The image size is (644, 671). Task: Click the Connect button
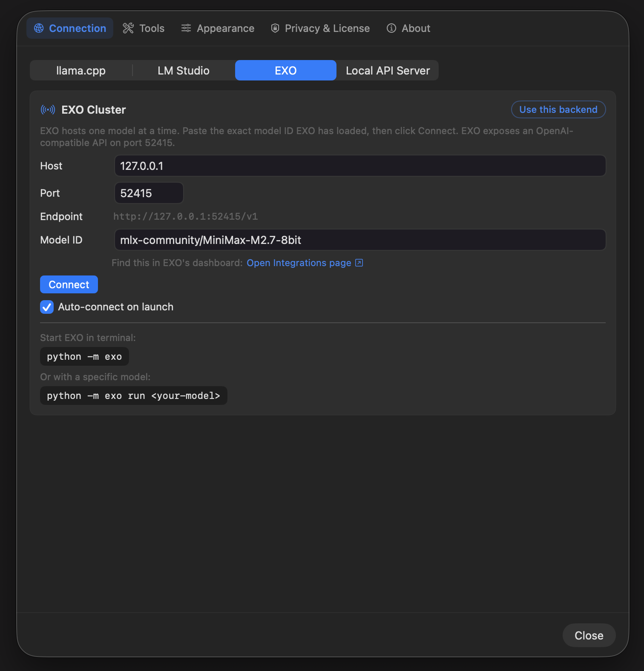pos(69,284)
